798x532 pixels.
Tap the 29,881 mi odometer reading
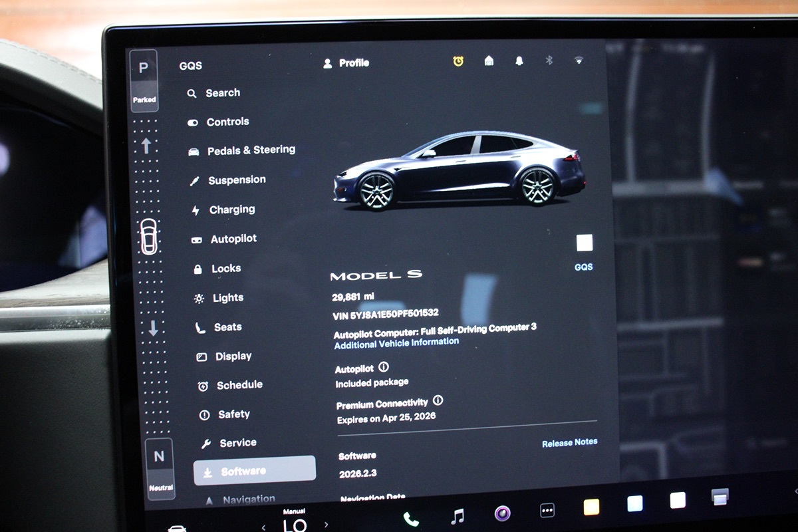(x=353, y=297)
